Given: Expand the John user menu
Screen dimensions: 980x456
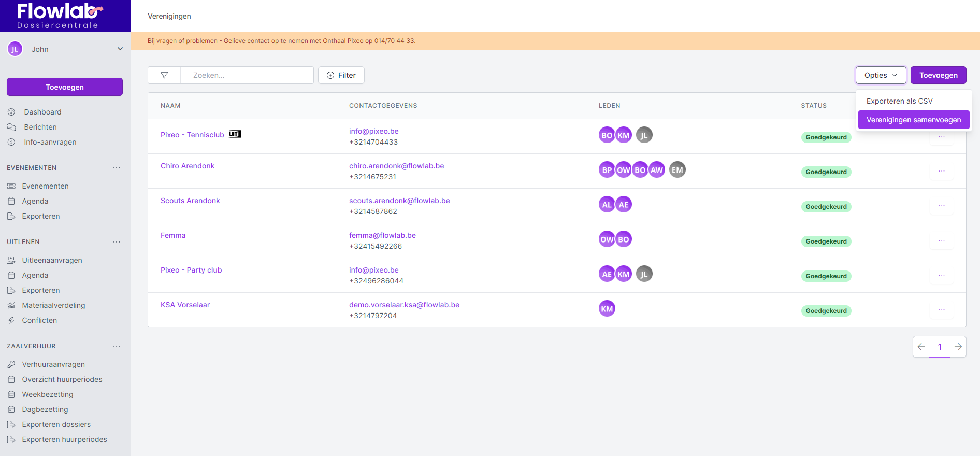Looking at the screenshot, I should click(x=120, y=49).
